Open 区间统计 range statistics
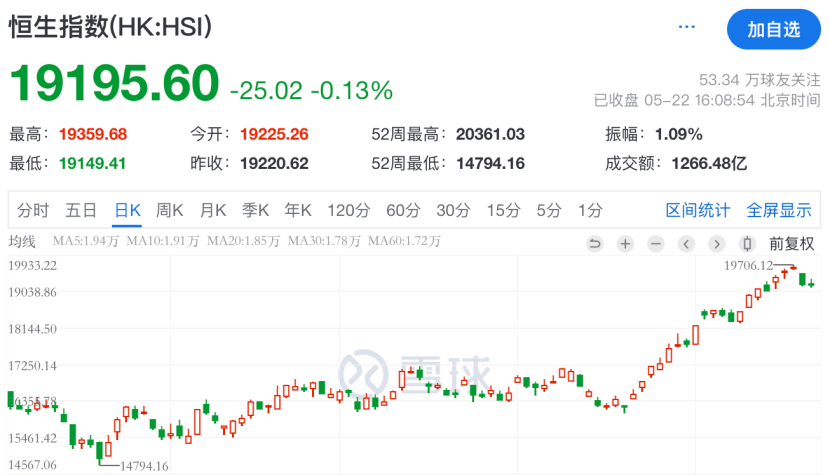 698,210
